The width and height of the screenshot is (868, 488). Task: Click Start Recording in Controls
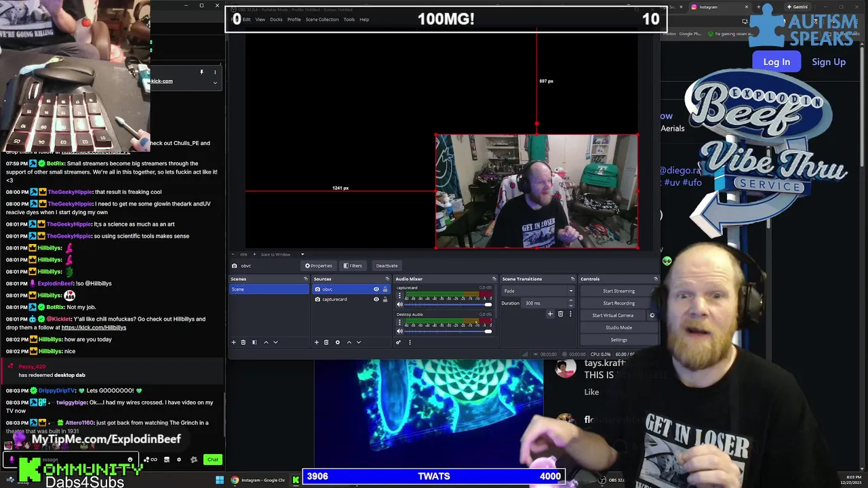point(618,303)
